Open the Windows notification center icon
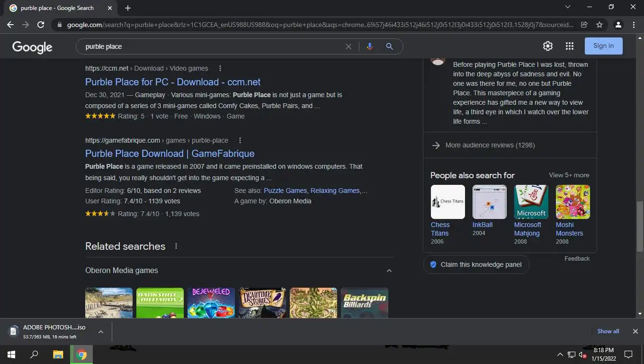The width and height of the screenshot is (644, 364). (x=628, y=355)
